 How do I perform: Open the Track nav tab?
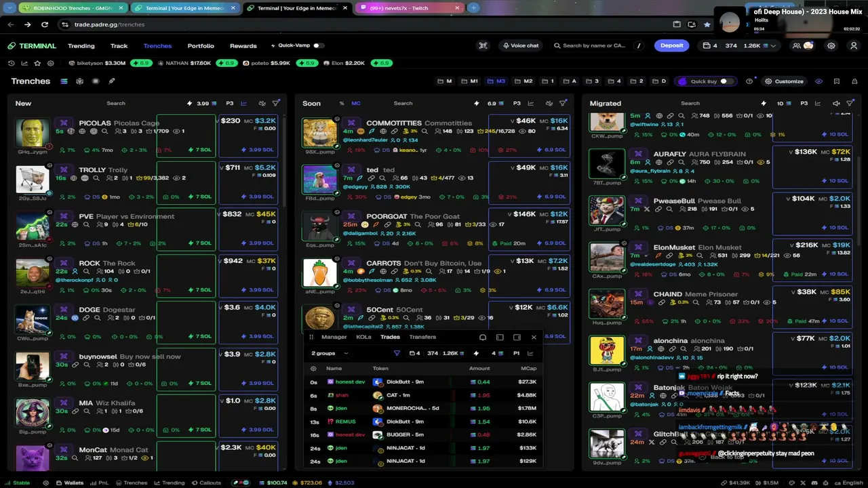pos(119,45)
